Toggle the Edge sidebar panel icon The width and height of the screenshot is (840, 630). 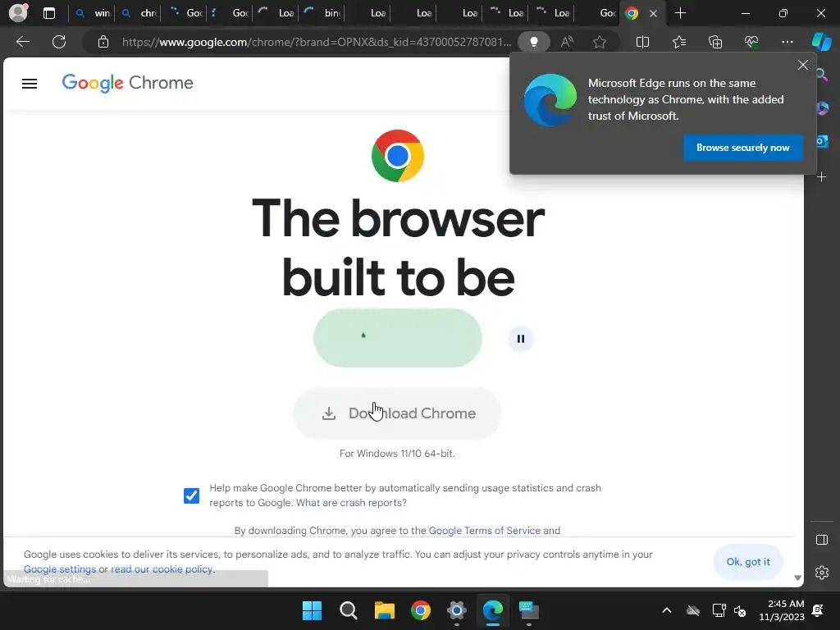822,540
